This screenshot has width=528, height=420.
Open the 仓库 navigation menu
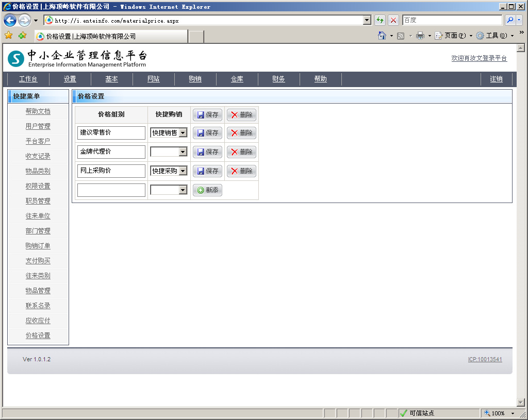pyautogui.click(x=237, y=79)
